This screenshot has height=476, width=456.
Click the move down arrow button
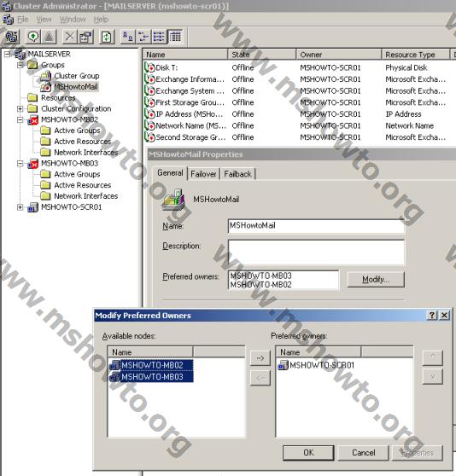433,377
